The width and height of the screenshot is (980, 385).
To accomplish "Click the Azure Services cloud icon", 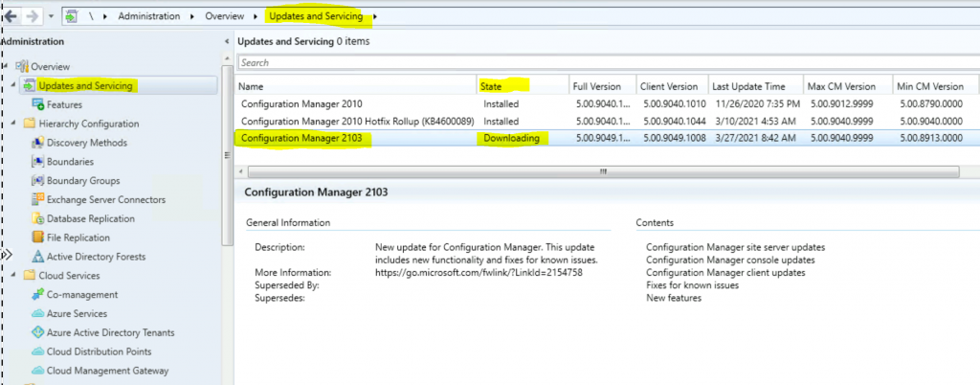I will pos(37,314).
